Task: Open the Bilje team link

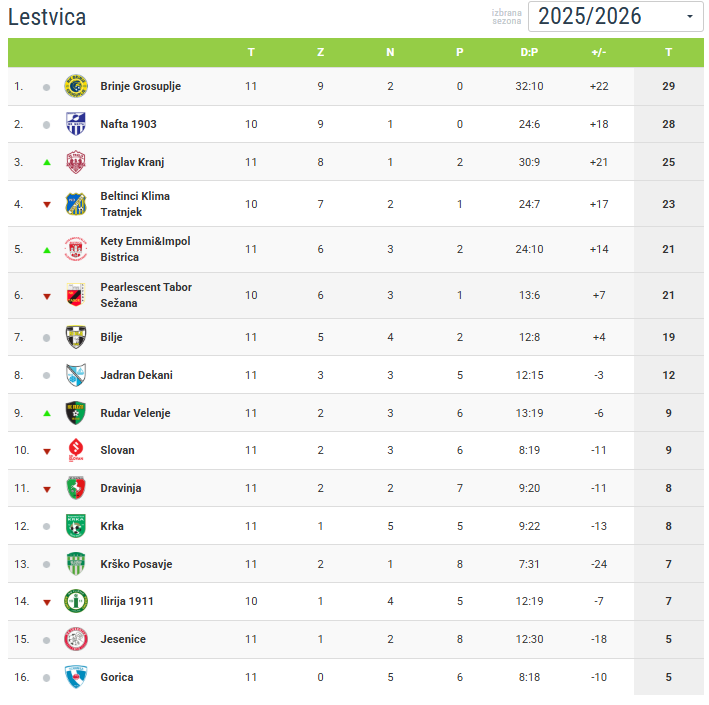Action: point(111,337)
